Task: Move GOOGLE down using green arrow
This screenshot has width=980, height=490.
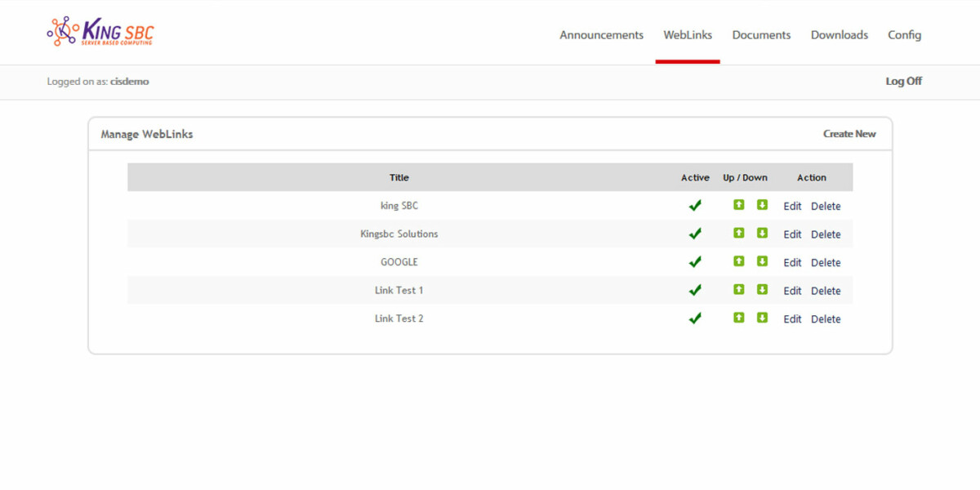Action: coord(762,261)
